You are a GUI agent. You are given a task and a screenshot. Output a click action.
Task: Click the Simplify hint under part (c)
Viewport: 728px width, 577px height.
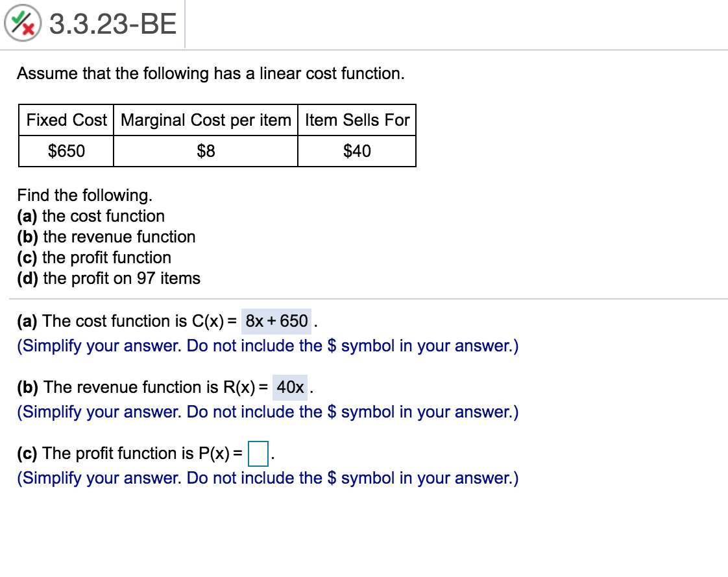tap(267, 478)
